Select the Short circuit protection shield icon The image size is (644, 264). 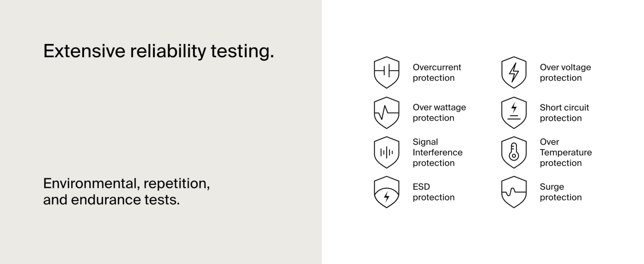coord(514,113)
